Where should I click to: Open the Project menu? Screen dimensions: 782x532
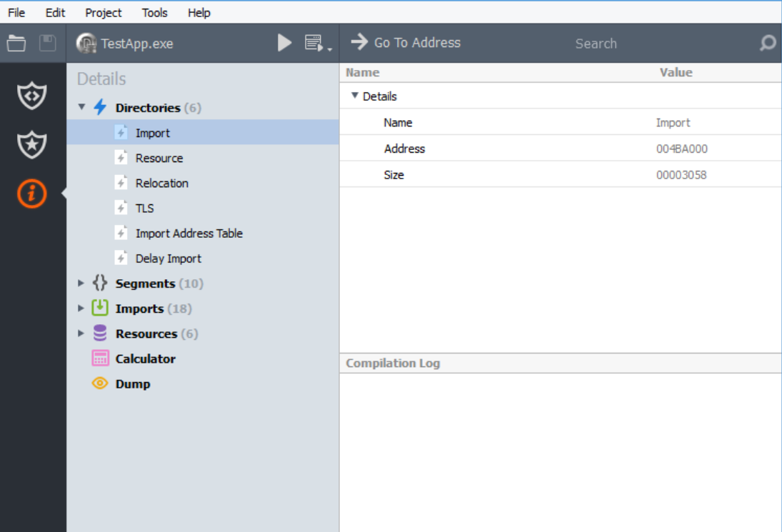point(104,12)
